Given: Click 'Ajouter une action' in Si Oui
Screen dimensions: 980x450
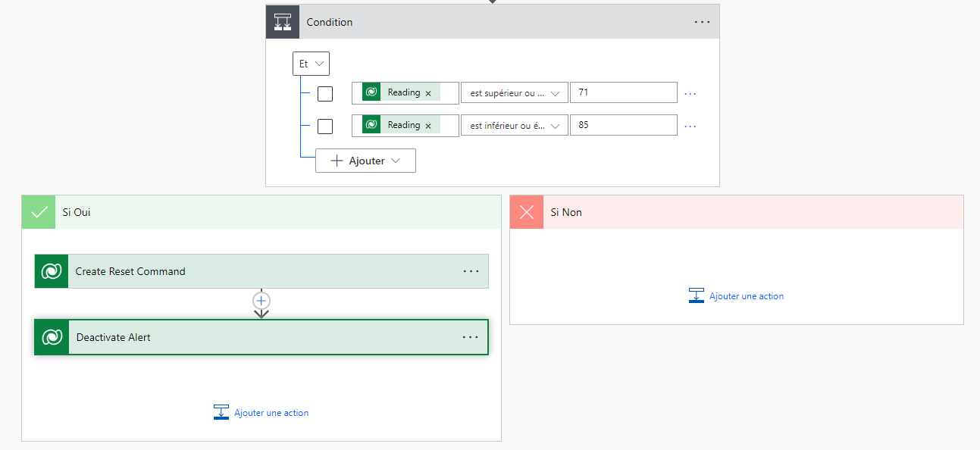Looking at the screenshot, I should [x=261, y=413].
